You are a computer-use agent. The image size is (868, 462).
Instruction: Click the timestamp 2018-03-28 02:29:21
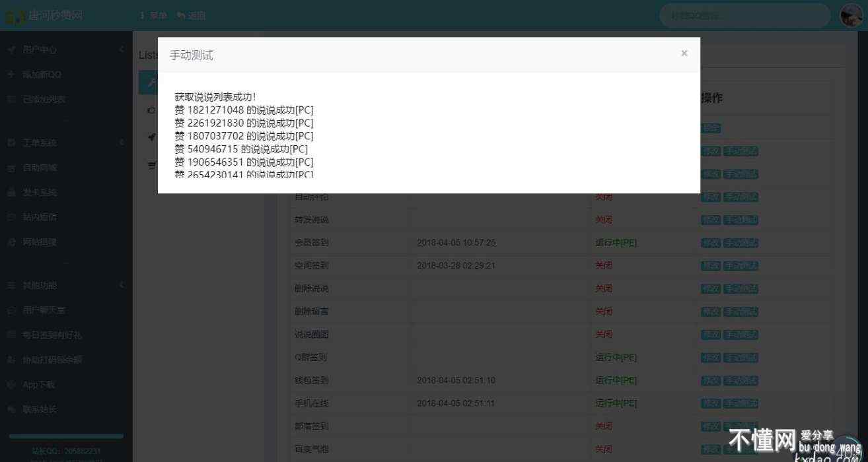click(x=456, y=266)
